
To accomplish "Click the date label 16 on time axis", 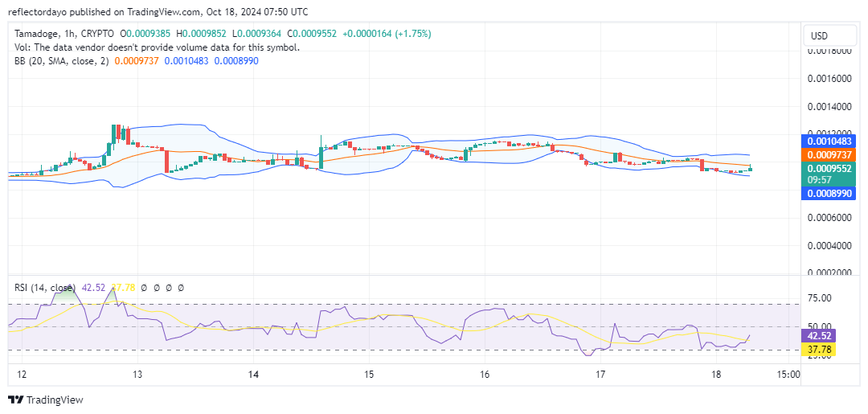I will tap(485, 375).
